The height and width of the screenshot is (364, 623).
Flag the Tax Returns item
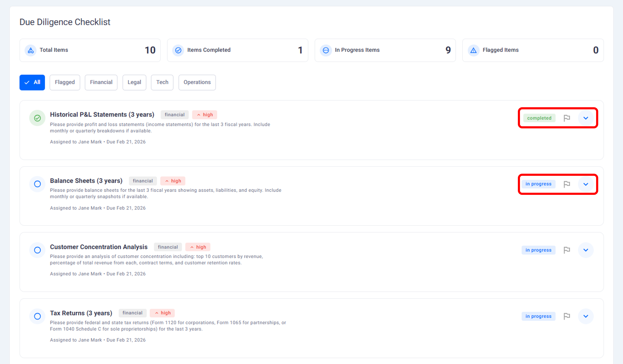click(x=567, y=316)
